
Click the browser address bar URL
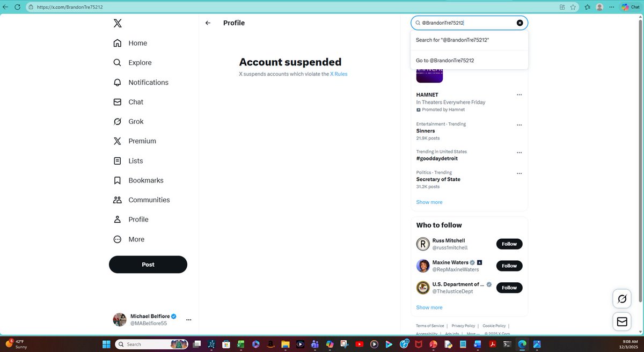click(70, 7)
